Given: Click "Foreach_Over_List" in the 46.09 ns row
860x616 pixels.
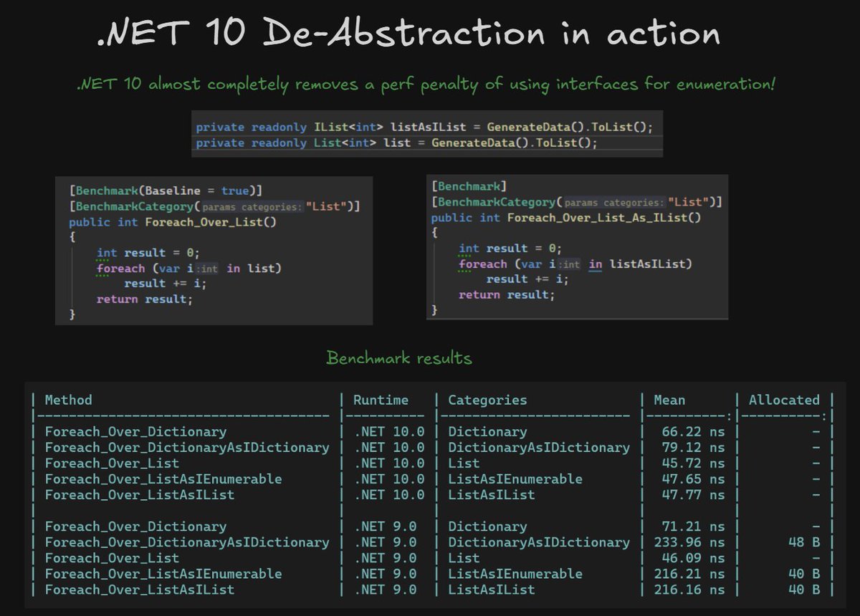Looking at the screenshot, I should pyautogui.click(x=112, y=558).
